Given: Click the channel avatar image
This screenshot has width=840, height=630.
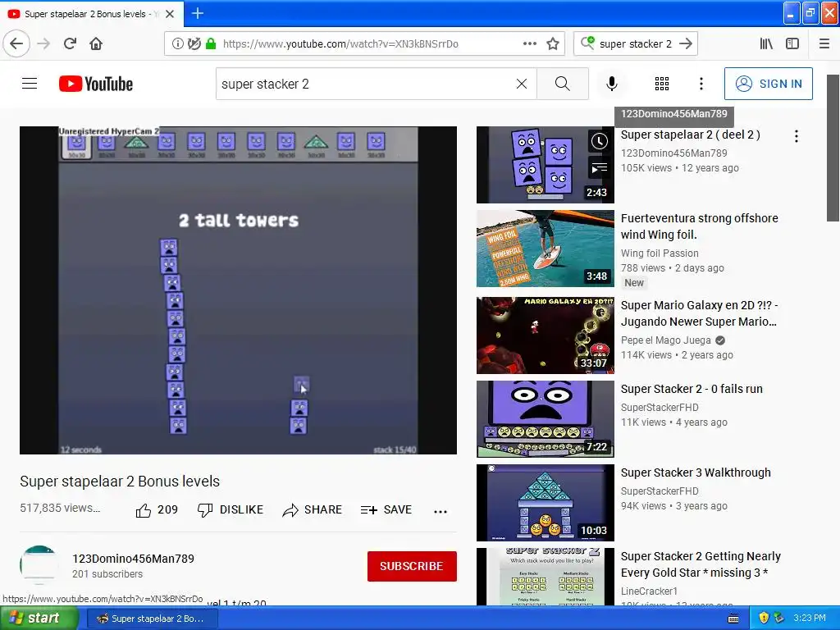Looking at the screenshot, I should pos(39,564).
